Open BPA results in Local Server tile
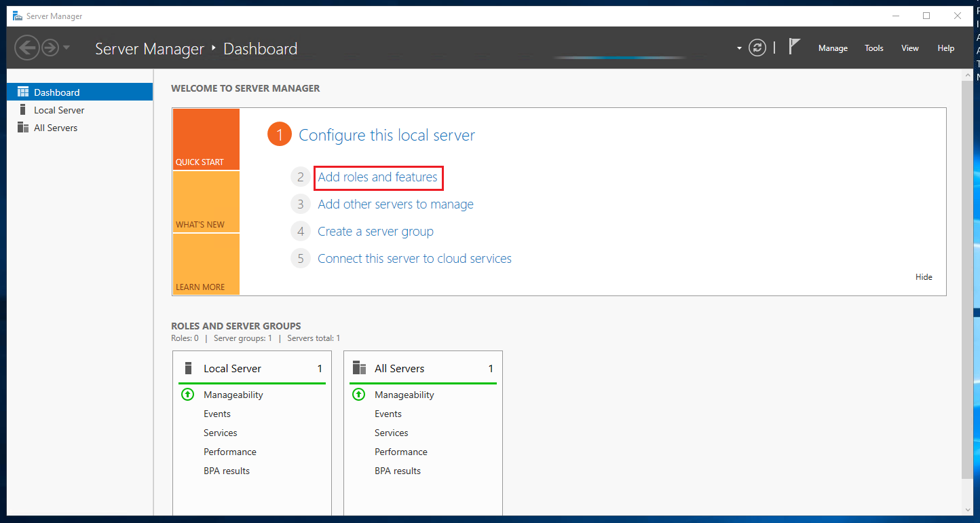 coord(227,471)
